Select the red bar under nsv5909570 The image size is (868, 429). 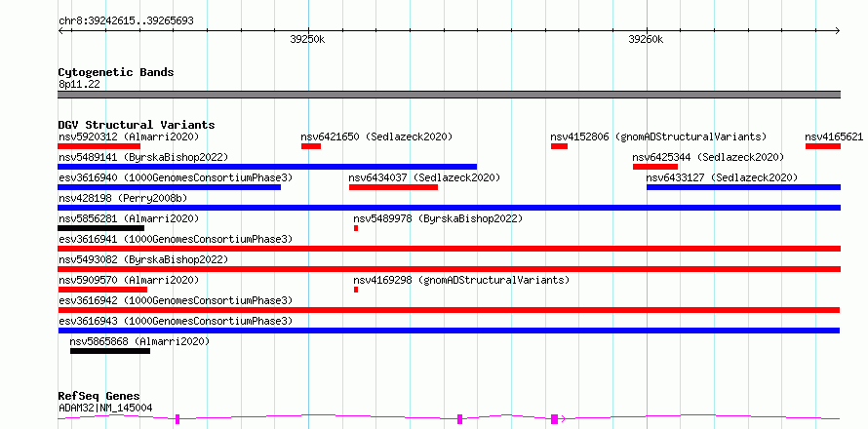click(102, 290)
